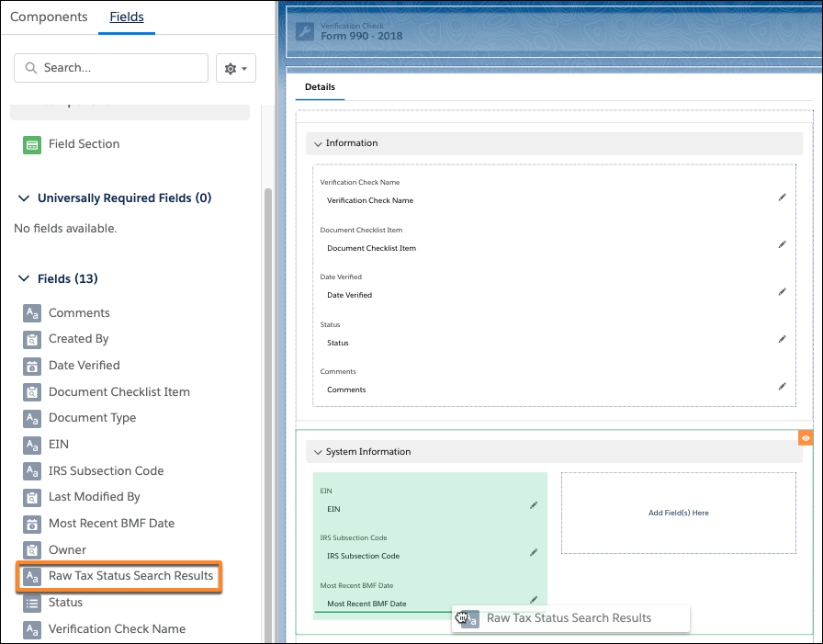823x644 pixels.
Task: Click the Owner field lookup icon
Action: pos(32,550)
